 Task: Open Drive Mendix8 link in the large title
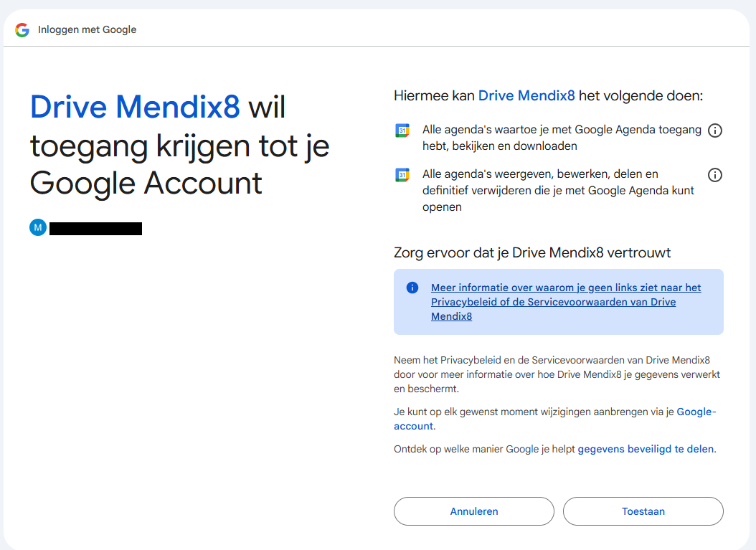pyautogui.click(x=135, y=107)
